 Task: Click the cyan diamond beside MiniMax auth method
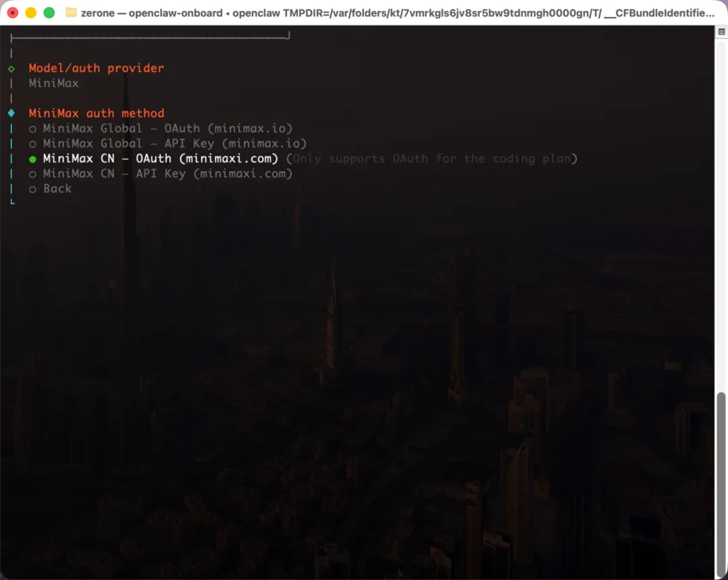point(11,113)
